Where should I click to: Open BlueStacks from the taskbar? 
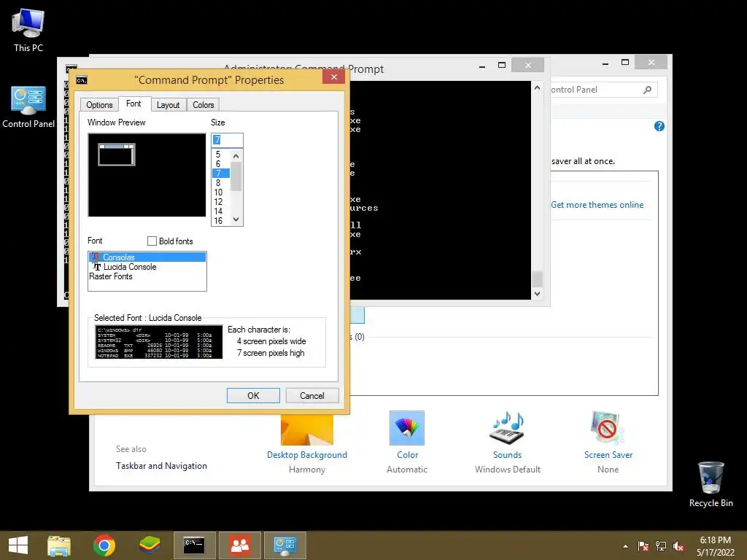[x=149, y=545]
